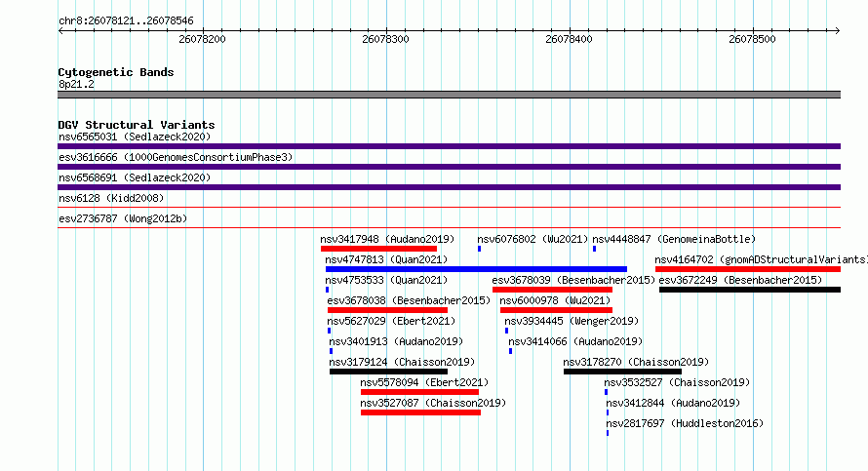
Task: Click the small blue mark under nsv2817697
Action: [608, 433]
